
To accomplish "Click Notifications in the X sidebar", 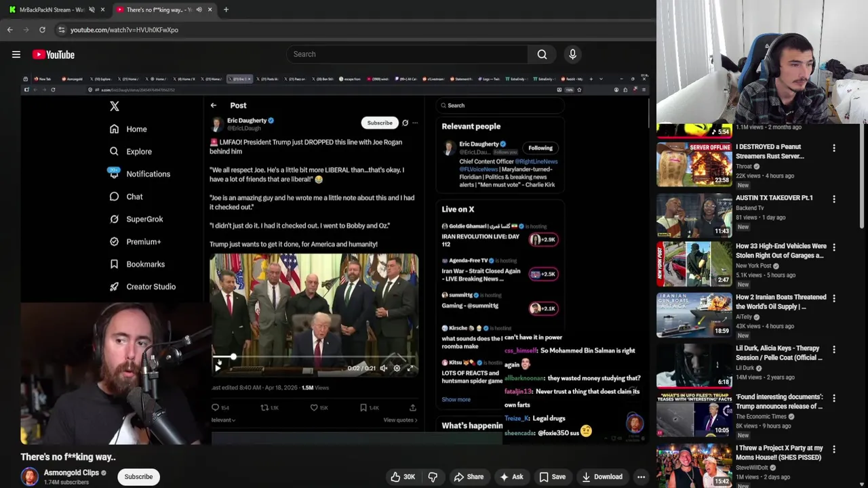I will [x=140, y=174].
